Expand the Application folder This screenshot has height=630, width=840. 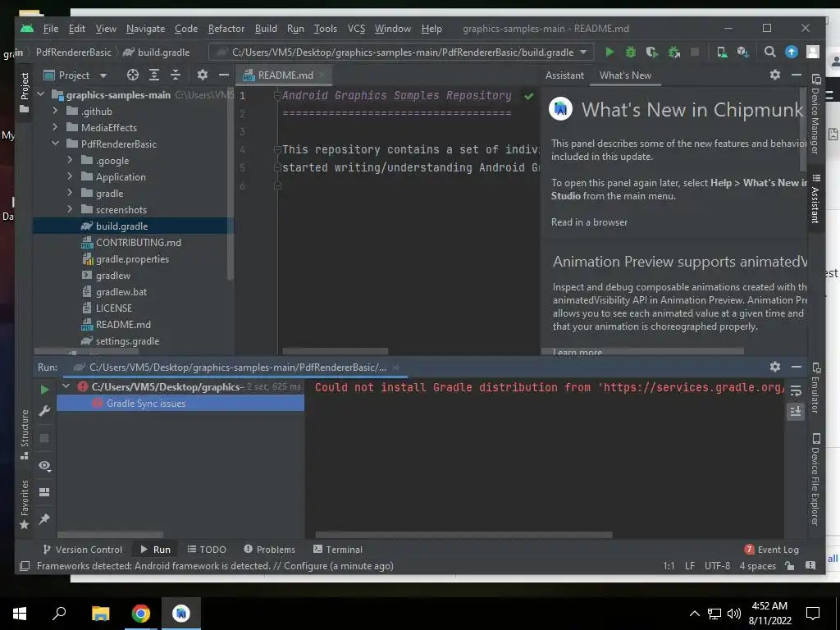coord(70,176)
